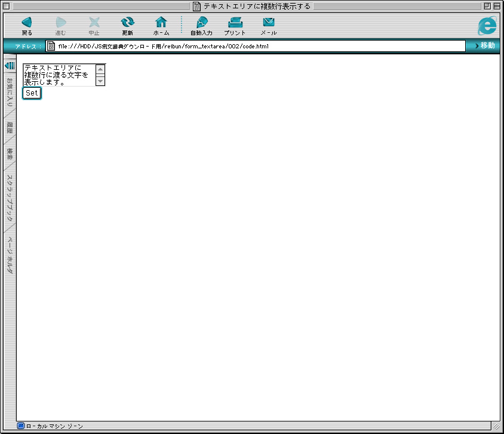Open the 検索 (Search) side tab

point(10,153)
